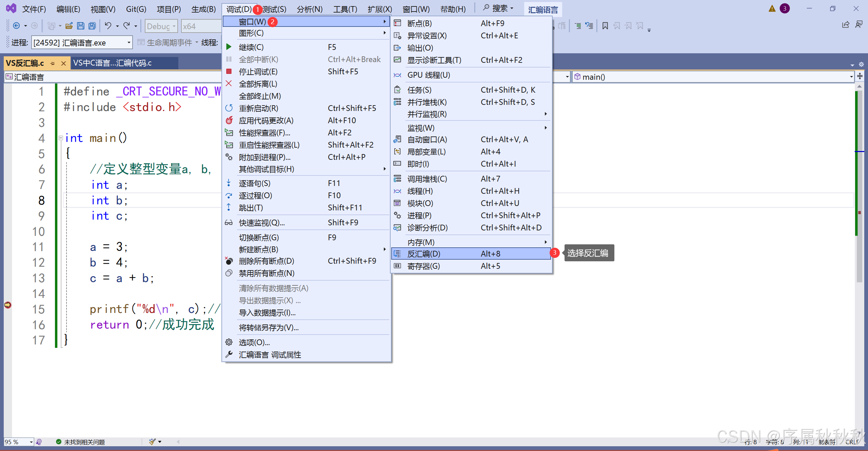The height and width of the screenshot is (451, 868).
Task: Click the Apply Code Changes flame icon
Action: point(229,120)
